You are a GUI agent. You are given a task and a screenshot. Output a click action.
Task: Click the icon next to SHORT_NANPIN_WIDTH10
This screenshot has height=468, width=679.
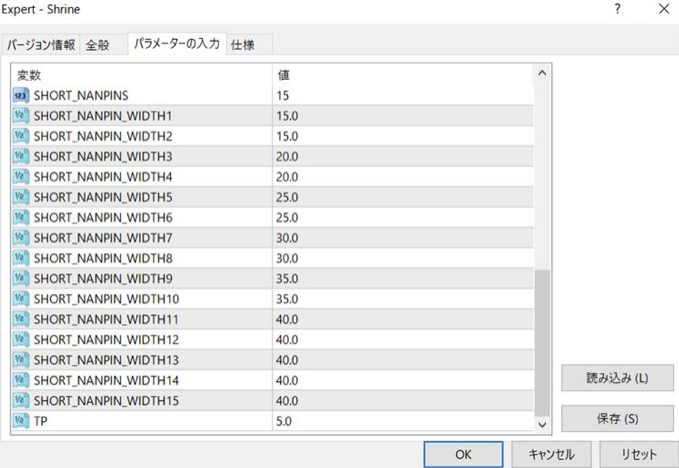(x=21, y=299)
